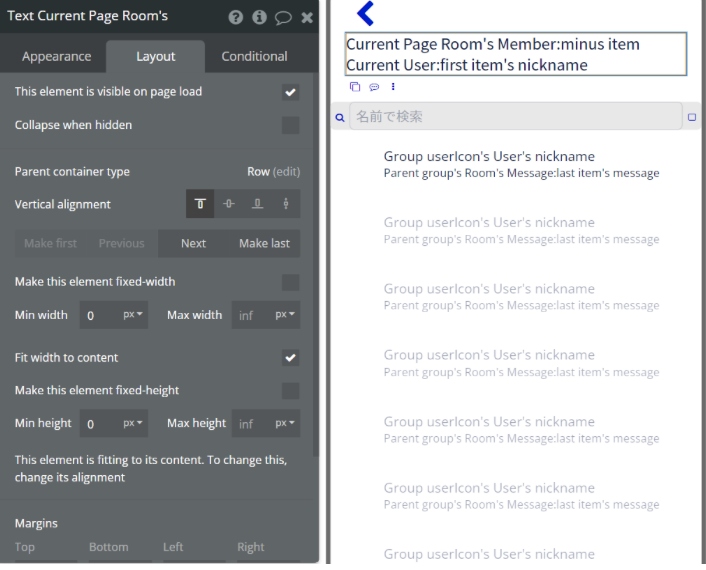Click the magnifier search icon

coord(340,117)
